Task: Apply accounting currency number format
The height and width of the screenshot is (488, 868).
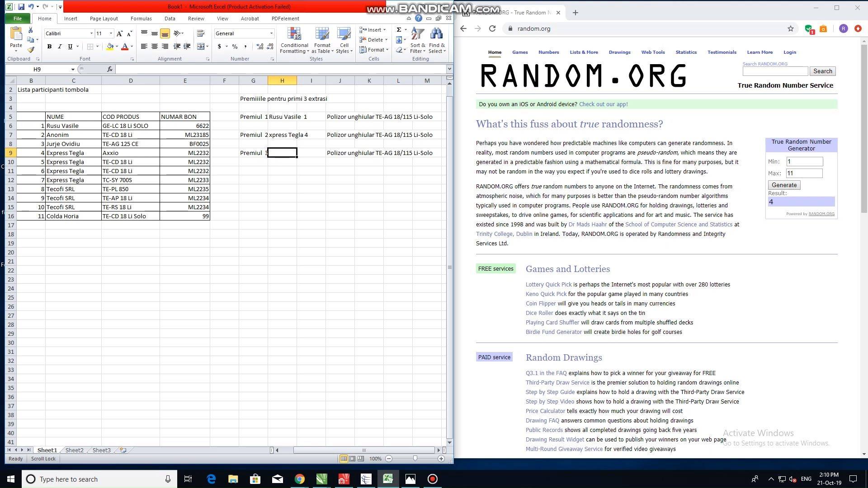Action: coord(219,47)
